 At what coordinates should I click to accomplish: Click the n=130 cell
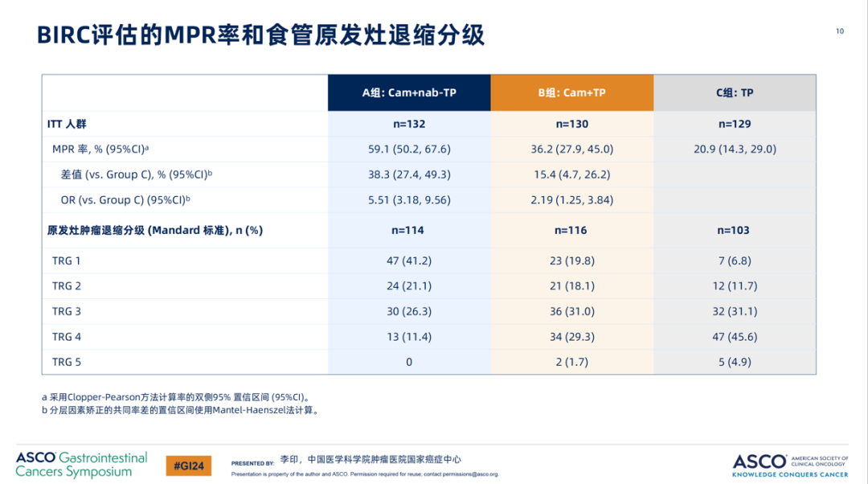pyautogui.click(x=572, y=124)
